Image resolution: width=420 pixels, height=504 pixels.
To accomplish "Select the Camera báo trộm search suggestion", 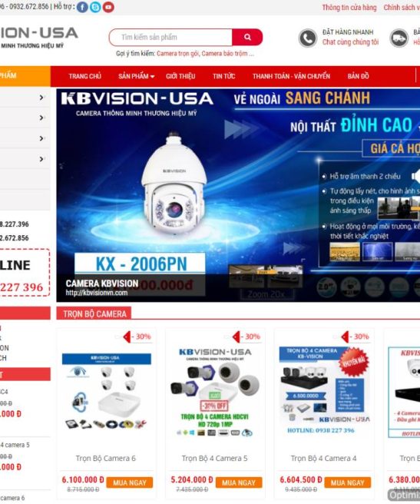I will click(x=225, y=53).
